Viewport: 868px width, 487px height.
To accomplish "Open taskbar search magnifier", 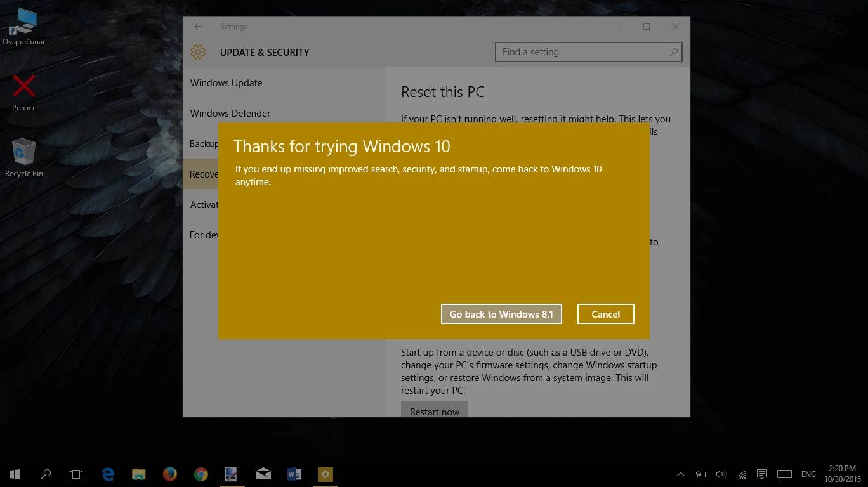I will click(46, 474).
